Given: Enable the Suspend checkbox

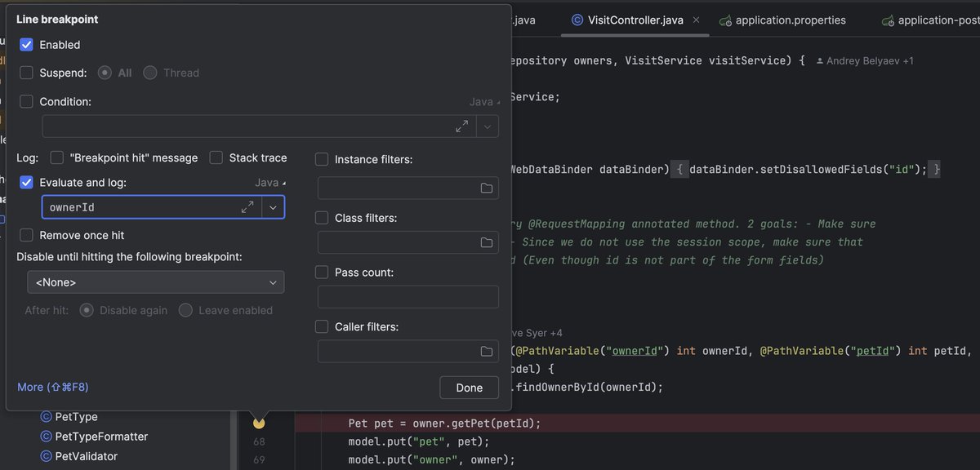Looking at the screenshot, I should 26,73.
